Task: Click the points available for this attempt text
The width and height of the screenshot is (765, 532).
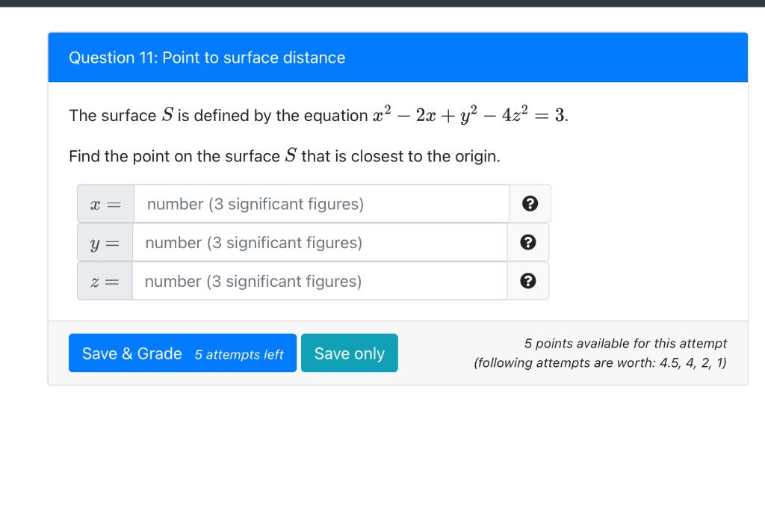Action: (626, 343)
